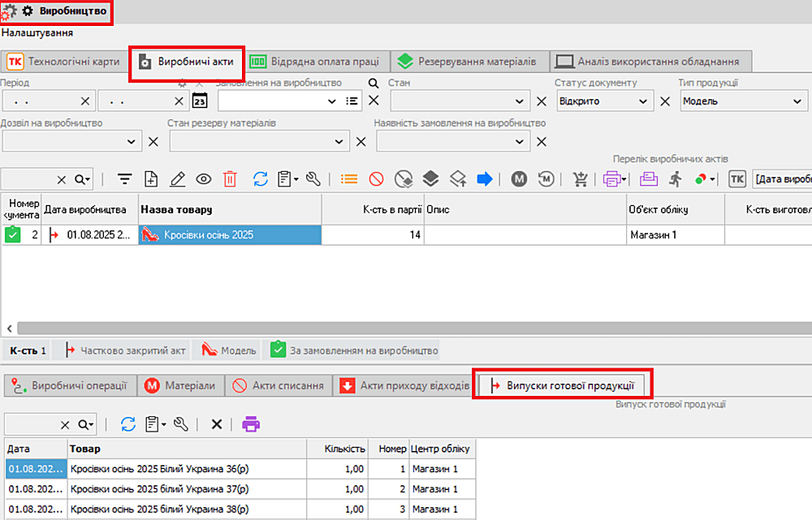Switch to 'Технологічні карти' tab
This screenshot has height=520, width=812.
click(64, 62)
